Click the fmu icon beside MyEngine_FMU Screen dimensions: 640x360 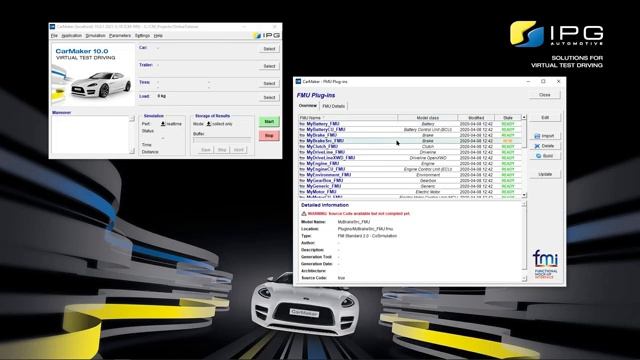click(302, 163)
